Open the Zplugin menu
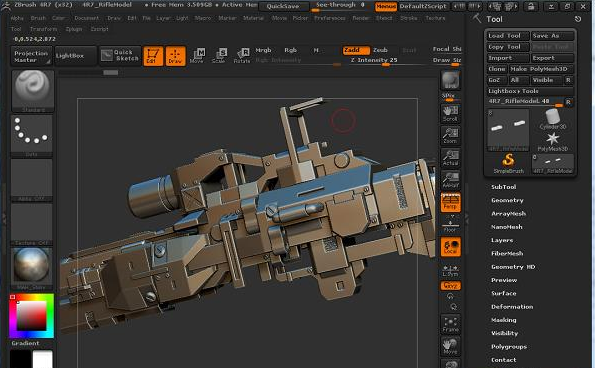595x368 pixels. pyautogui.click(x=74, y=29)
